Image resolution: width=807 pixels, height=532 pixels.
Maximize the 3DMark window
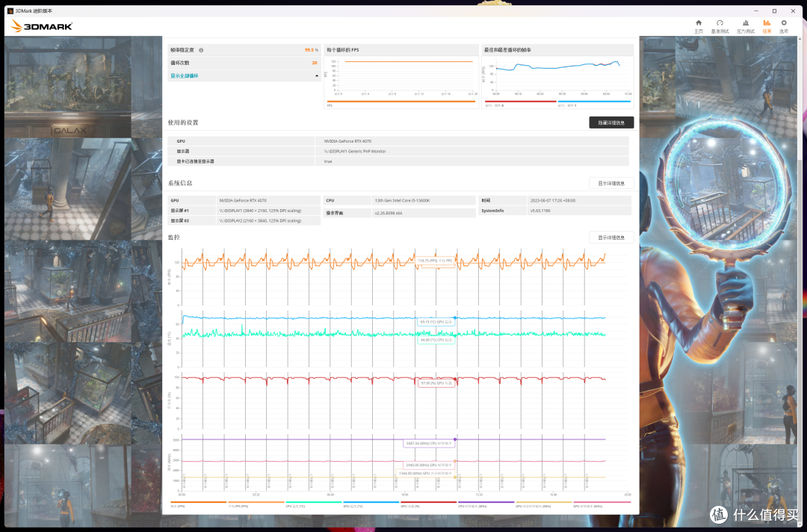[x=774, y=10]
